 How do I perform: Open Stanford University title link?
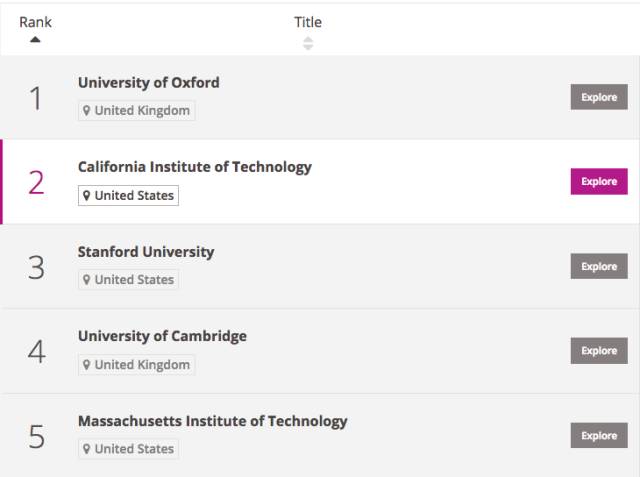[146, 252]
